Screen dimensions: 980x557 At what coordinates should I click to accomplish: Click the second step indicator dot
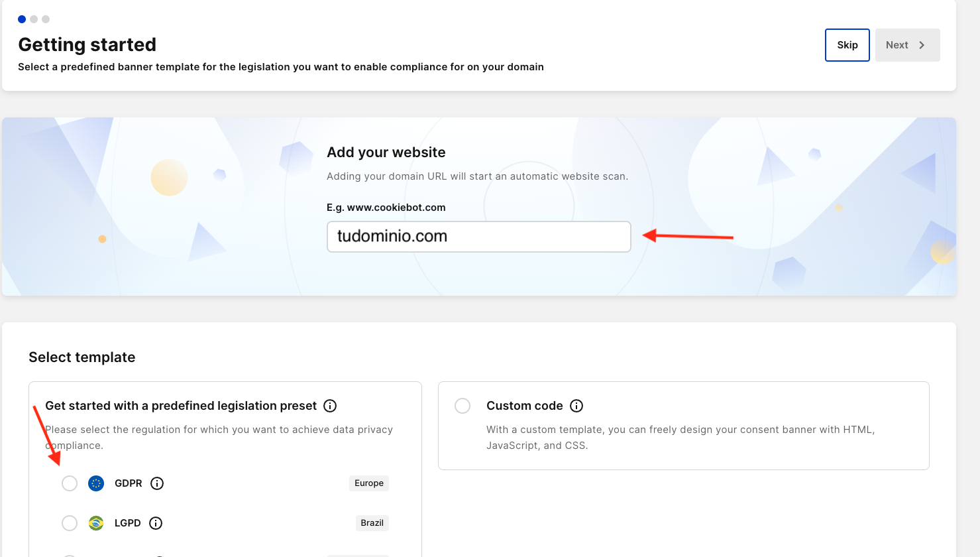click(x=34, y=19)
